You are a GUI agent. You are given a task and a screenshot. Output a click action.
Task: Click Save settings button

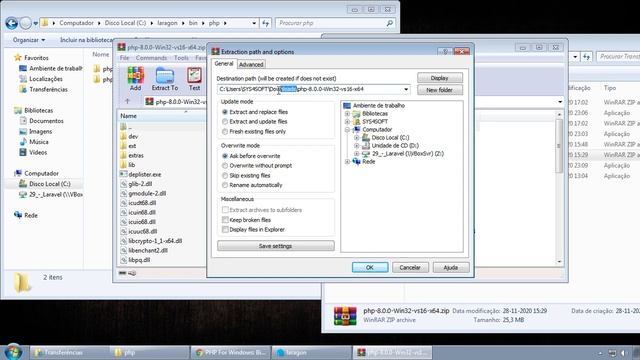point(276,246)
